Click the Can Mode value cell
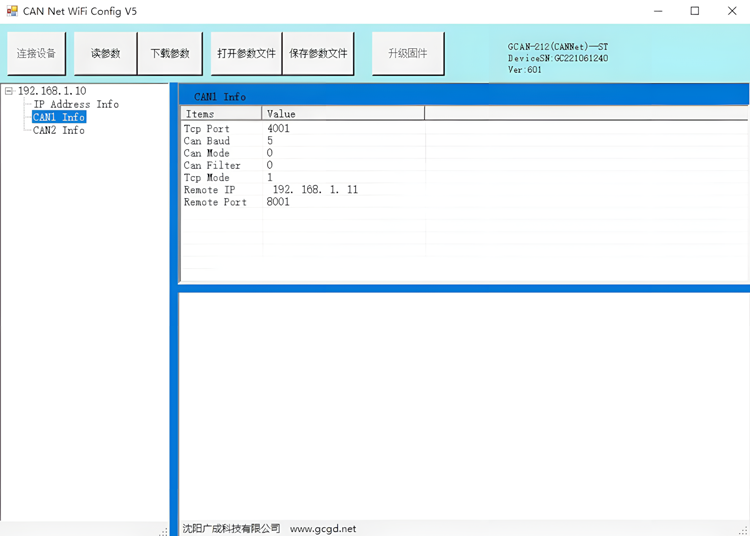 point(270,153)
